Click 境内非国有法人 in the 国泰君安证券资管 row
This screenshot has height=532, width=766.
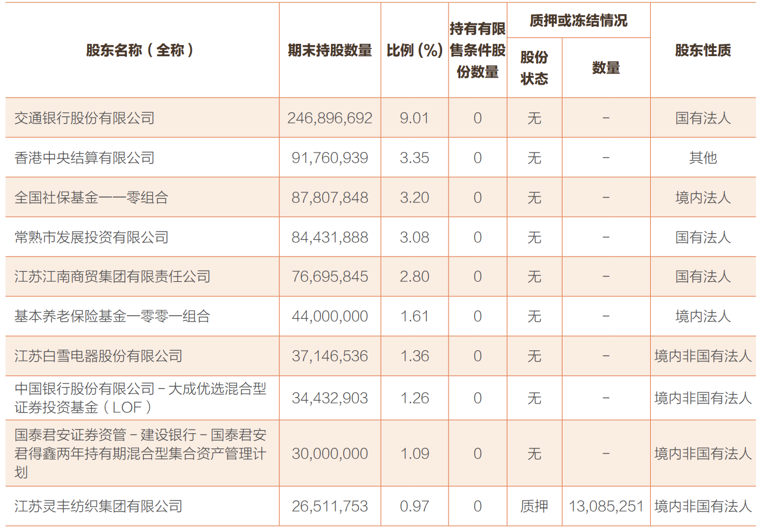tap(703, 454)
